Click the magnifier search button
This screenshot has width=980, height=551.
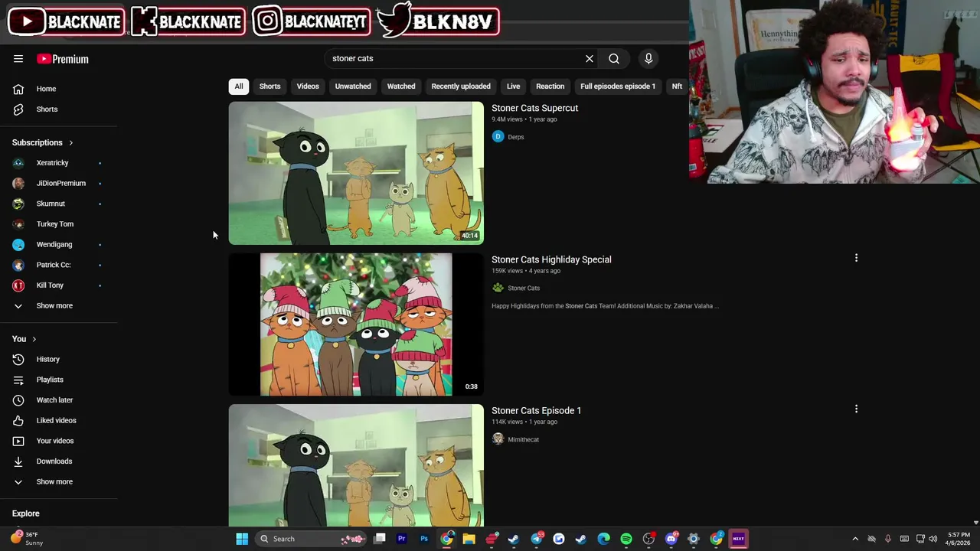[x=614, y=58]
